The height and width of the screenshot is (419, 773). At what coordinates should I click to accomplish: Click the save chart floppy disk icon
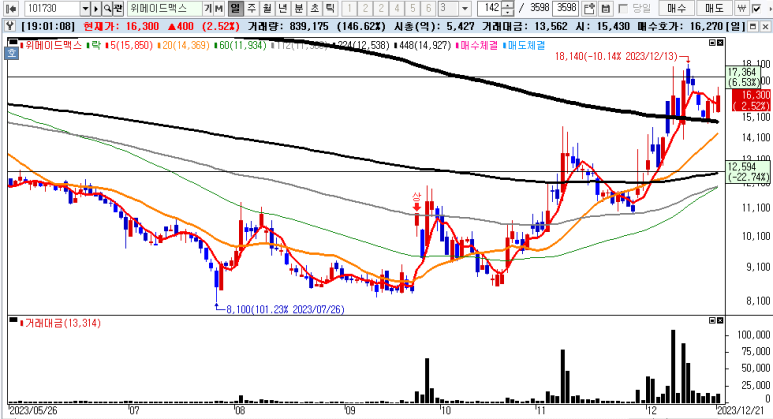point(606,8)
